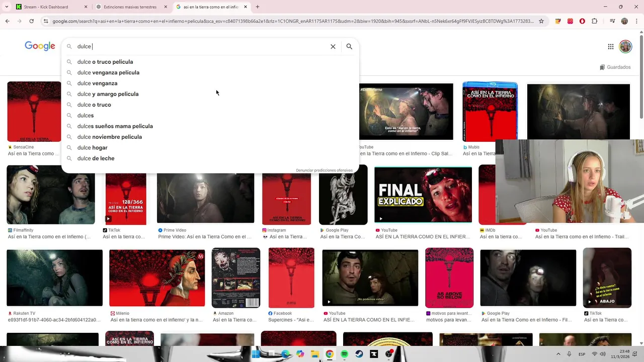Viewport: 644px width, 362px height.
Task: Open the FINAL EXPLICADO YouTube thumbnail
Action: pos(423,195)
